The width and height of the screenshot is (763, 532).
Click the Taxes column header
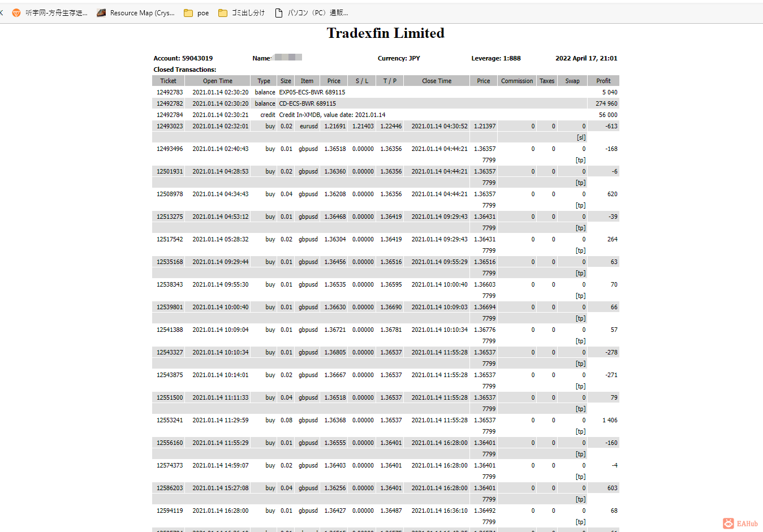[x=547, y=81]
